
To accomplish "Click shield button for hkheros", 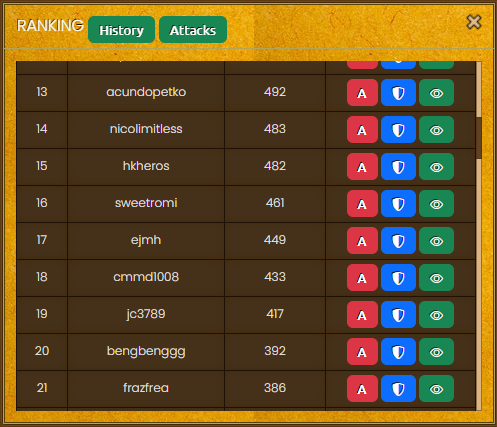I will point(398,167).
